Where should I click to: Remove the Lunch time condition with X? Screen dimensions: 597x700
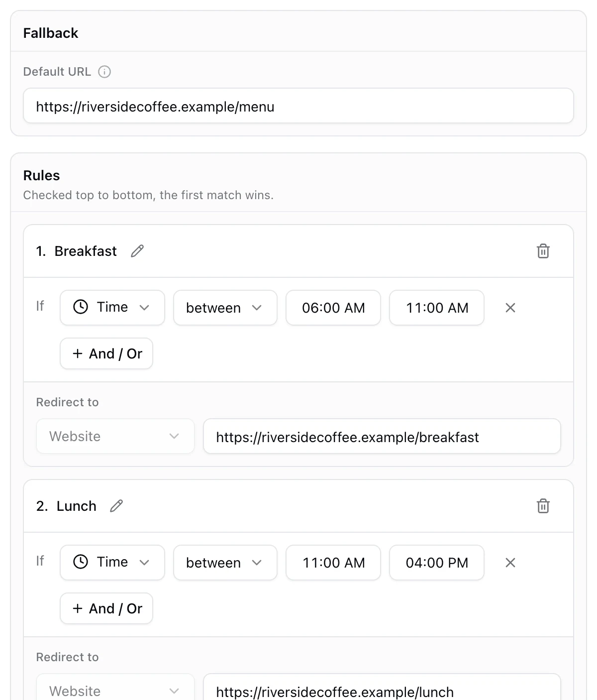pos(510,563)
